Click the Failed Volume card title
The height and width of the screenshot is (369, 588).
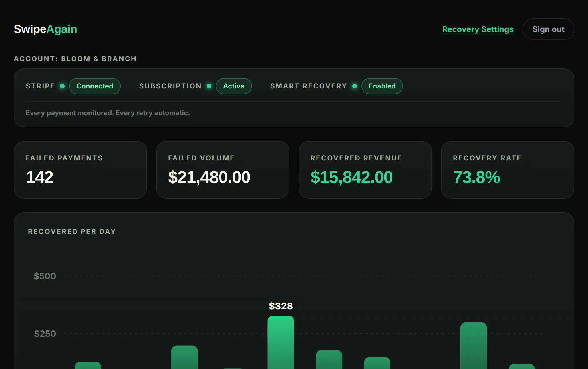(x=201, y=158)
